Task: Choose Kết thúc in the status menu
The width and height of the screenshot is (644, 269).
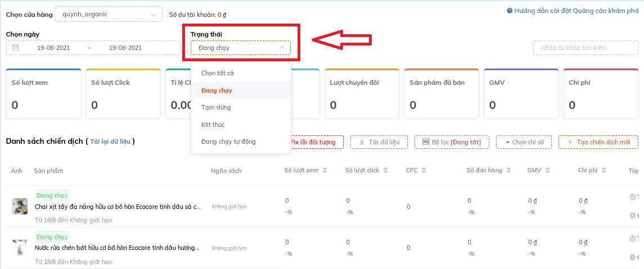Action: 213,125
